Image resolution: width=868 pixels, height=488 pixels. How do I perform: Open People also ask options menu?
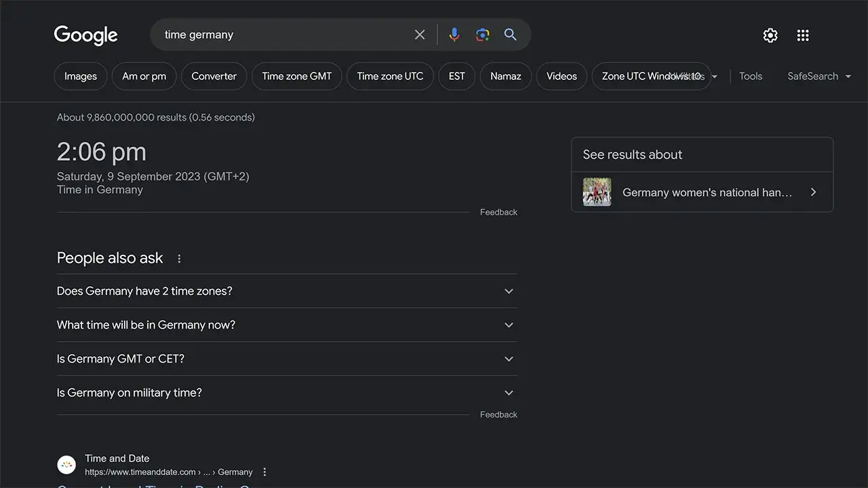179,258
